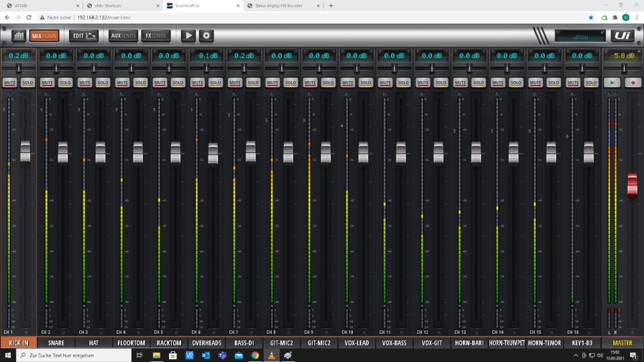Click the GIT-MIC2 channel 9 fader handle
This screenshot has height=362, width=644.
(326, 152)
